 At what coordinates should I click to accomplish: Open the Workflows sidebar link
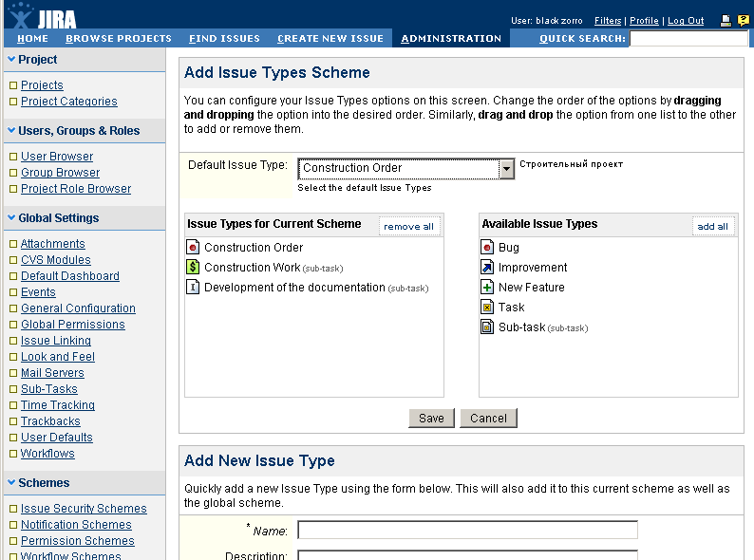click(x=47, y=454)
